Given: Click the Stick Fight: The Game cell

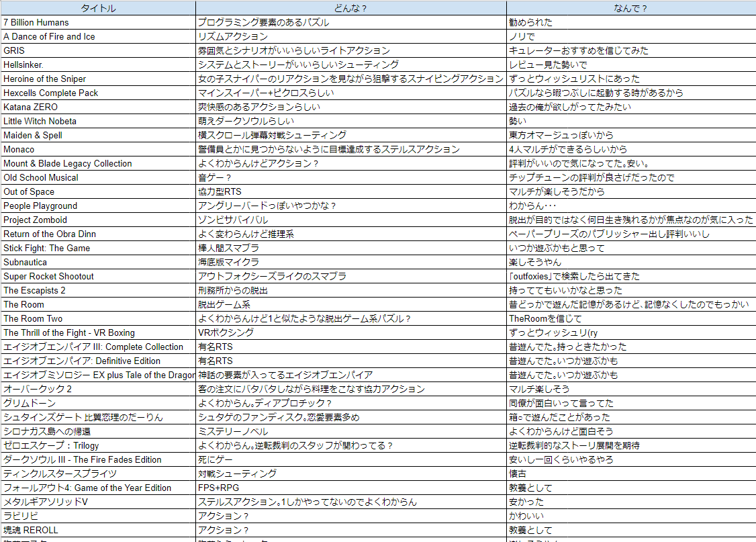Looking at the screenshot, I should click(98, 248).
